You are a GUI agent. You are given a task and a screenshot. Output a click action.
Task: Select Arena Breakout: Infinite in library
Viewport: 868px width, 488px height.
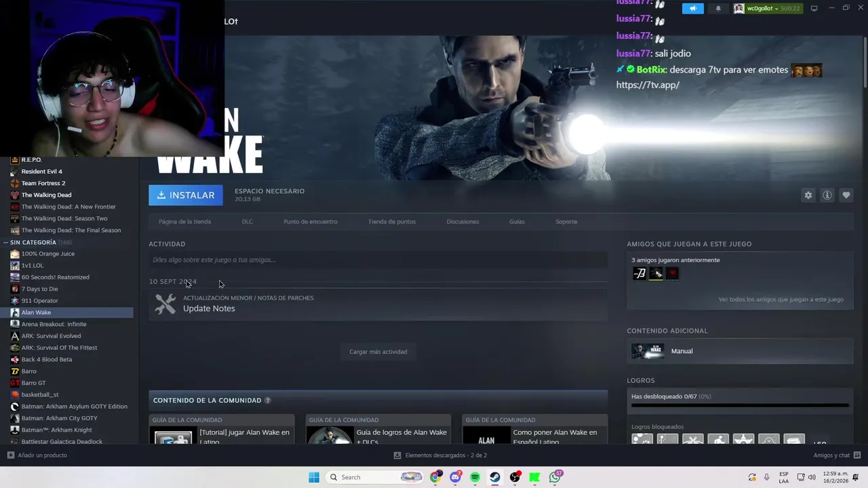tap(54, 324)
